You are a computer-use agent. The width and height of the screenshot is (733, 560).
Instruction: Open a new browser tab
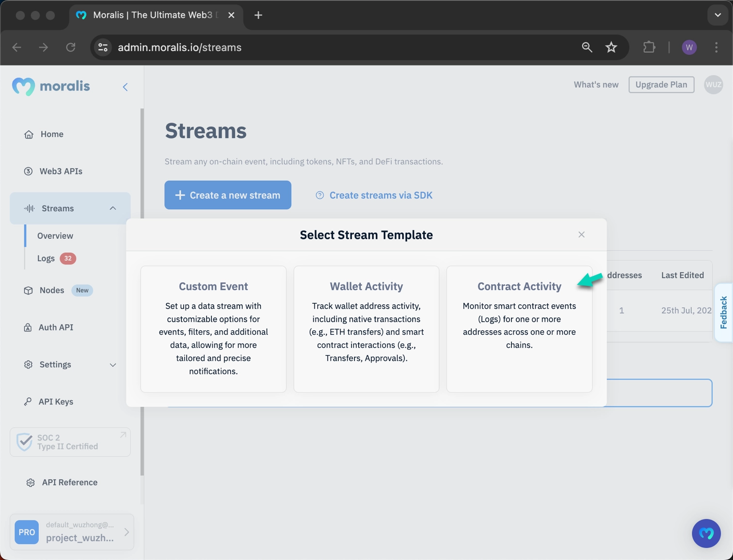point(258,15)
